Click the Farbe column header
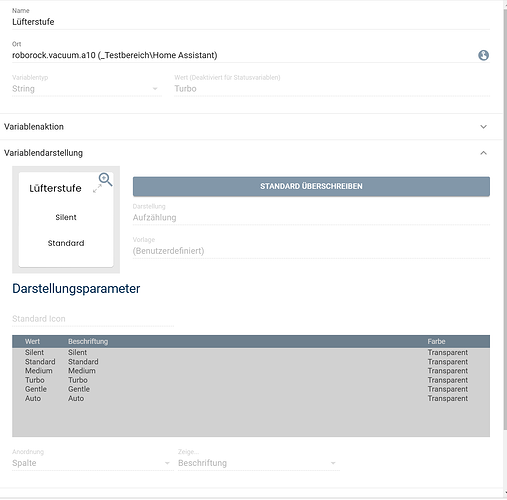The width and height of the screenshot is (507, 500). [436, 341]
